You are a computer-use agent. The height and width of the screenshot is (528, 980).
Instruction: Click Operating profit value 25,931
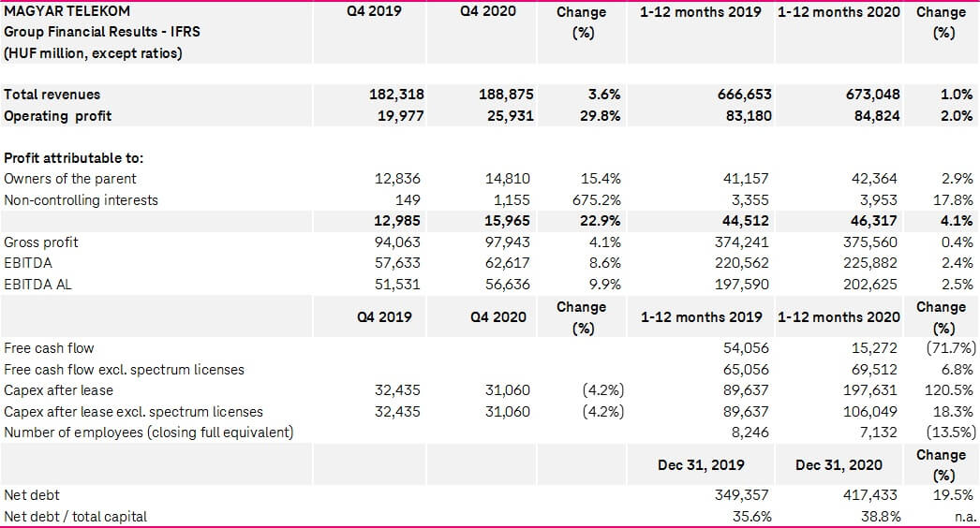click(x=511, y=116)
